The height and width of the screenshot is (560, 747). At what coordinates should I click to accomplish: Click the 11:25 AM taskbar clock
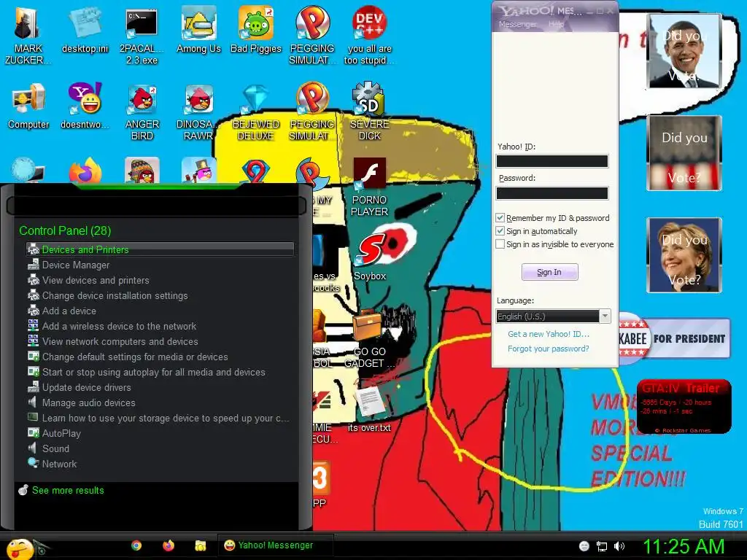tap(684, 546)
